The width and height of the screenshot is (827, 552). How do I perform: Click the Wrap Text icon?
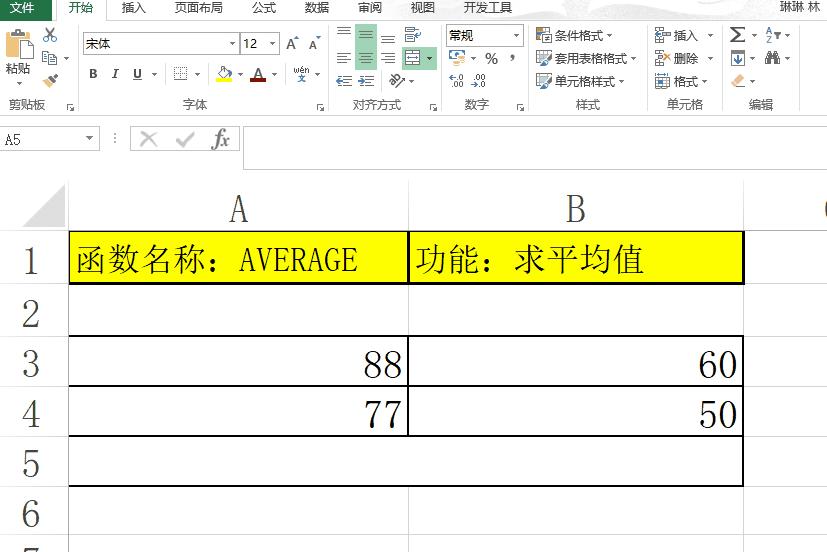(412, 35)
